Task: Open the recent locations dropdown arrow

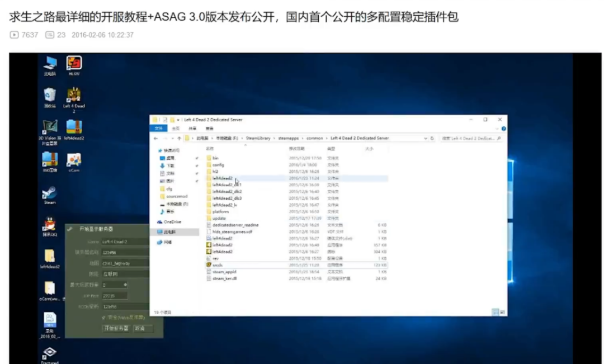Action: coord(173,138)
